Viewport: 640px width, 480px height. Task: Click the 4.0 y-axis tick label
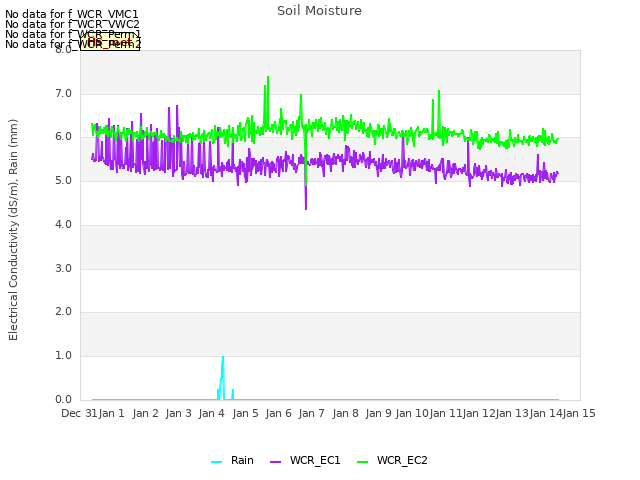tap(63, 224)
